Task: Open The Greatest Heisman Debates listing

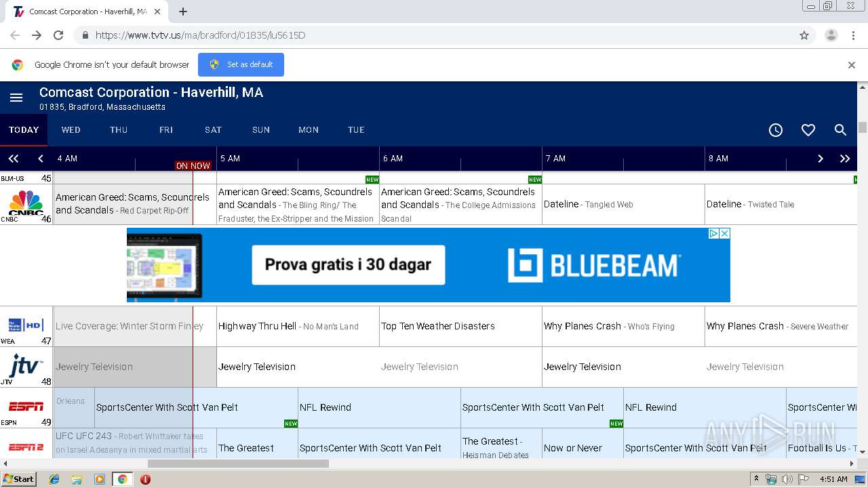Action: coord(501,443)
